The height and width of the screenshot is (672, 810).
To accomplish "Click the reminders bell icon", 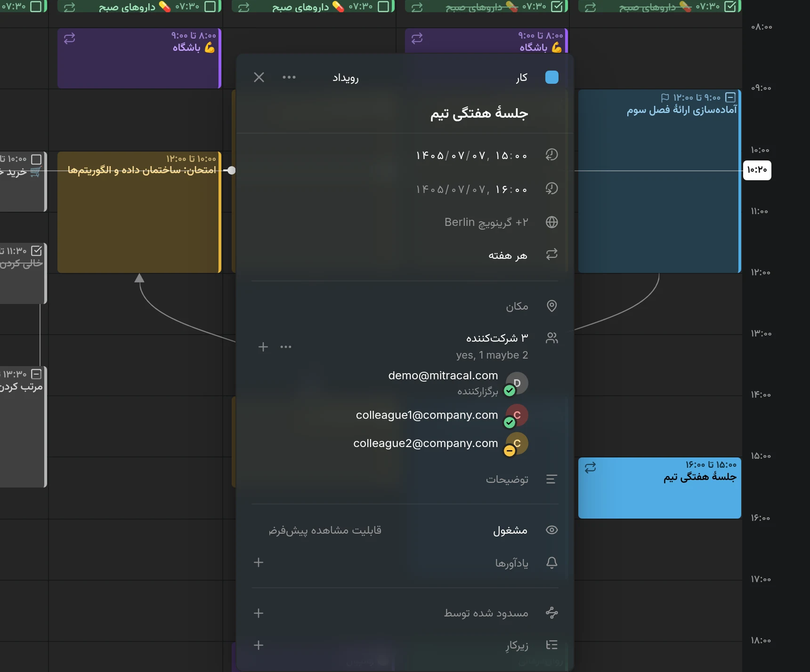I will tap(551, 562).
